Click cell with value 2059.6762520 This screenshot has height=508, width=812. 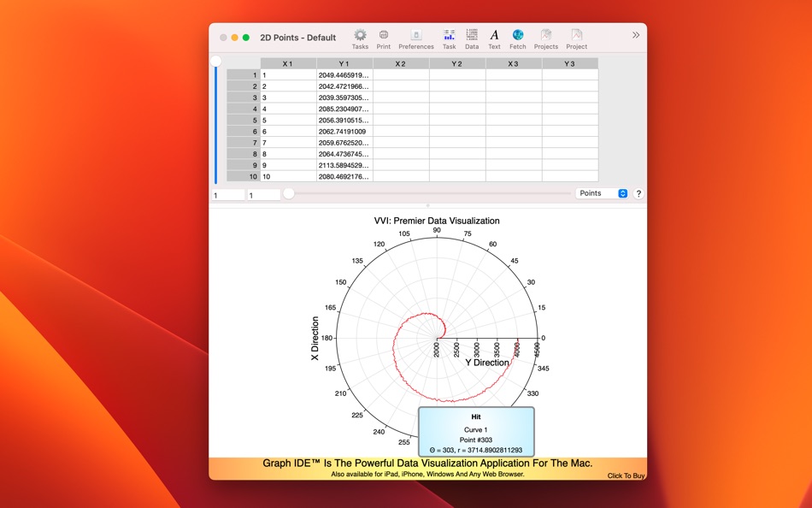tap(344, 143)
